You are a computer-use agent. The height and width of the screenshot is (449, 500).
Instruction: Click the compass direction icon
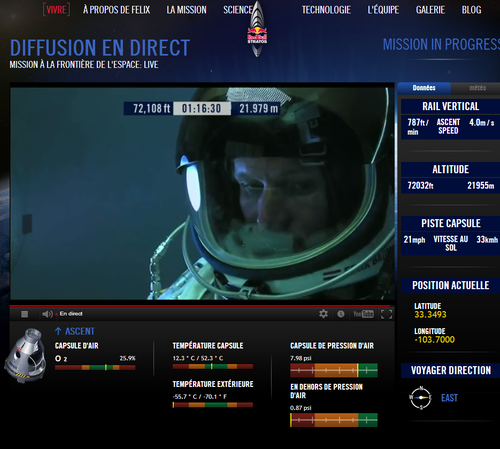(421, 398)
